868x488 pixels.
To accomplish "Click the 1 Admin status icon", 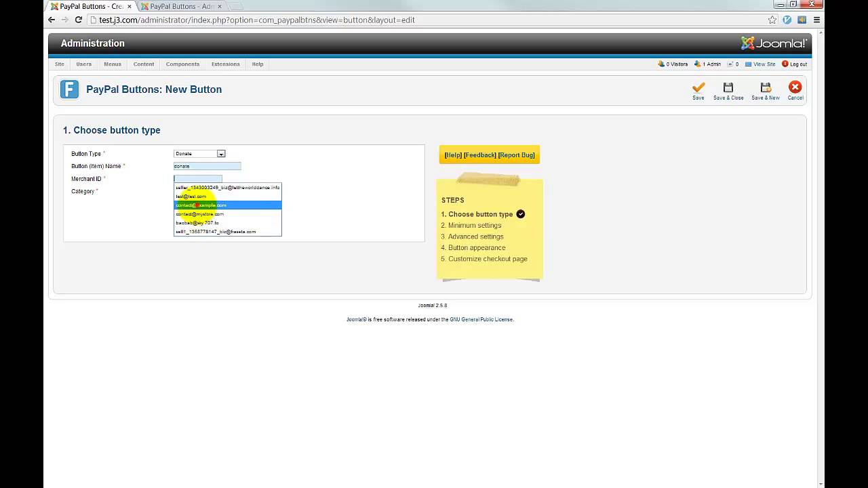I will pyautogui.click(x=698, y=64).
